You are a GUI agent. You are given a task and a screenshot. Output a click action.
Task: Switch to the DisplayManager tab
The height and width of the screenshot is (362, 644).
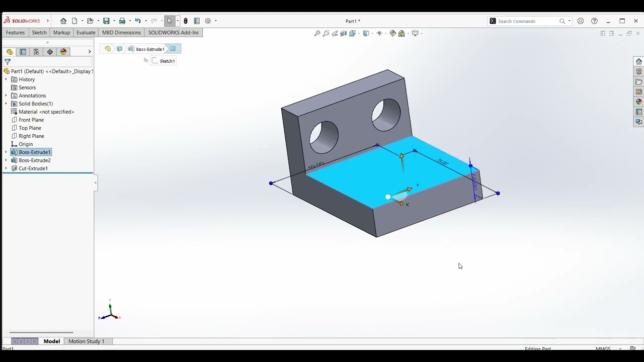63,52
